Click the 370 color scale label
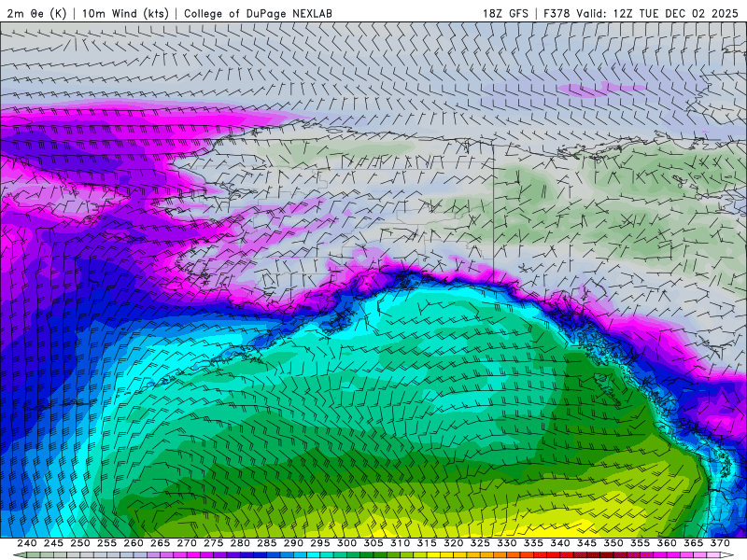 720,543
